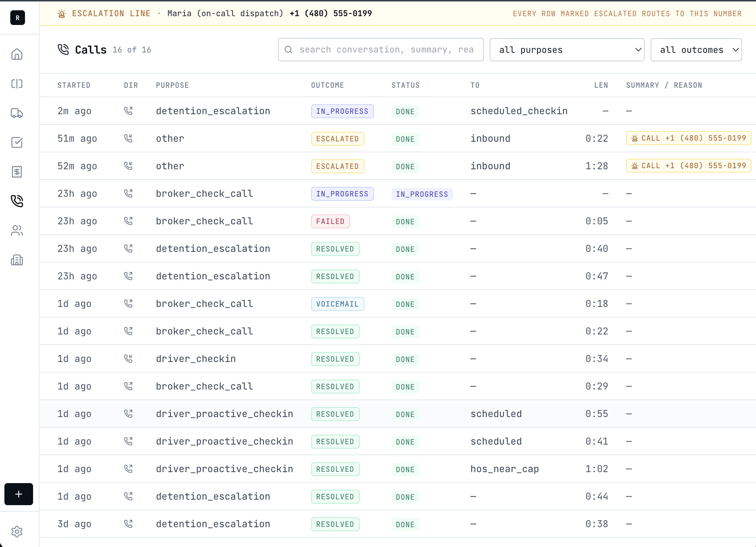Open the building company sidebar icon
Viewport: 756px width, 547px height.
(17, 260)
